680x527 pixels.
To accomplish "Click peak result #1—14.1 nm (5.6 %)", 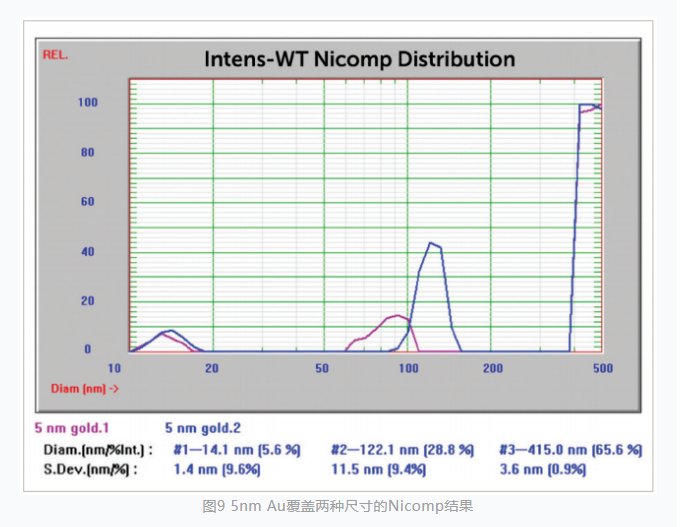I will tap(238, 450).
